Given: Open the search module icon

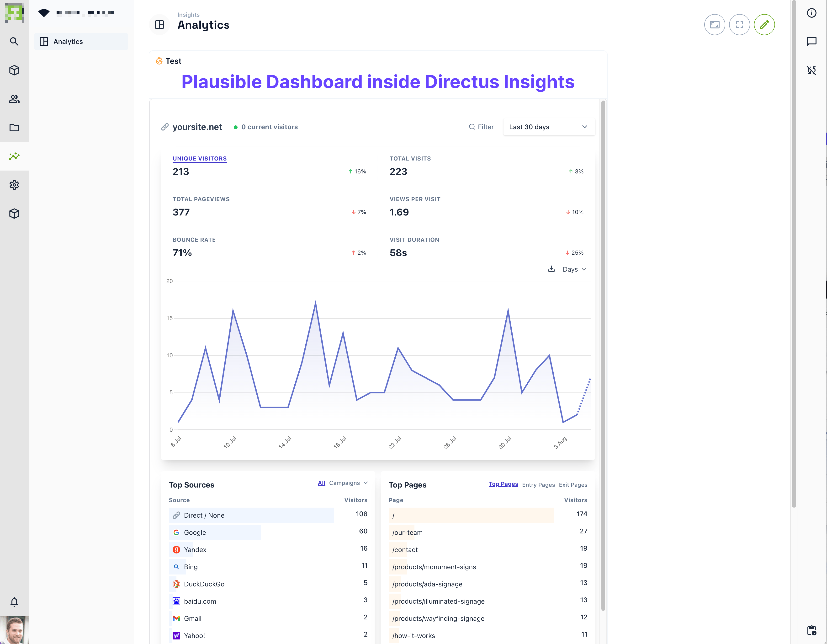Looking at the screenshot, I should pos(14,42).
